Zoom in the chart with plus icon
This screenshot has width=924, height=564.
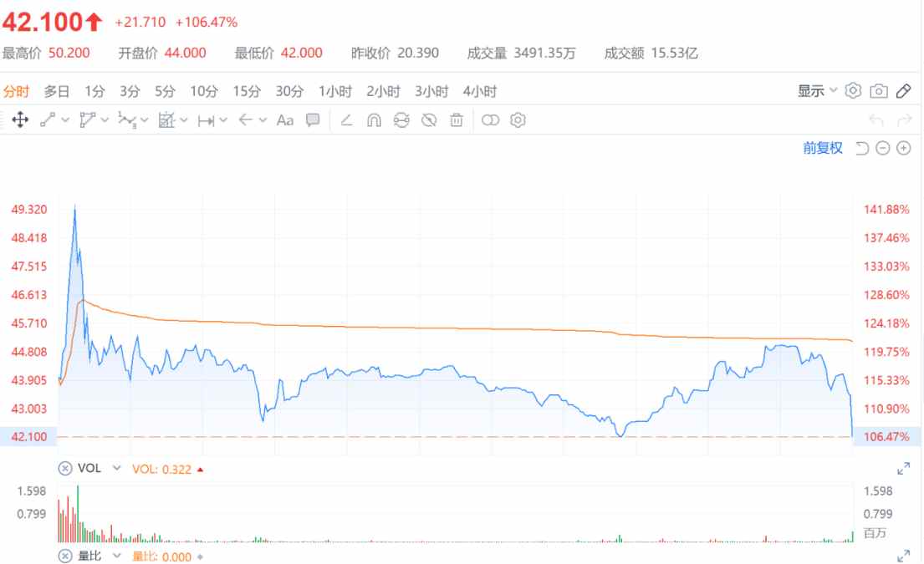pos(903,149)
